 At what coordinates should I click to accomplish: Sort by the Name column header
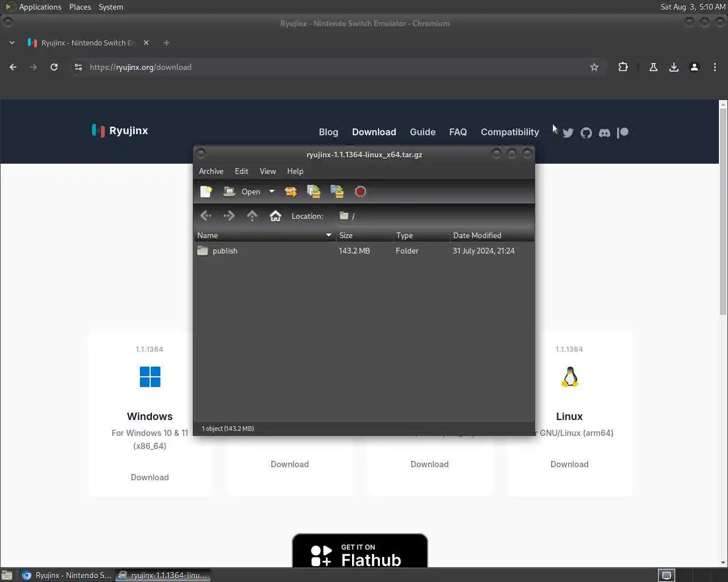coord(264,235)
